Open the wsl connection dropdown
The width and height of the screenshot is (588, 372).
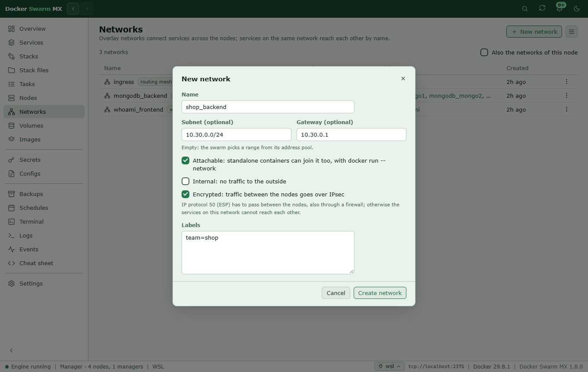coord(390,366)
